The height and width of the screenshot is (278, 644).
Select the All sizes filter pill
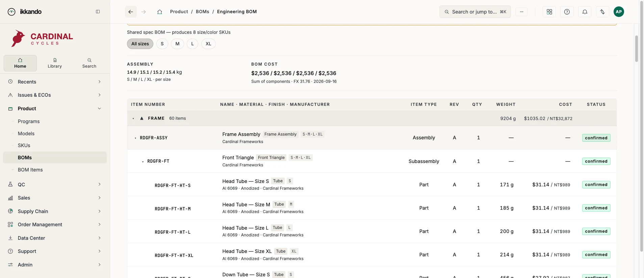(x=140, y=44)
